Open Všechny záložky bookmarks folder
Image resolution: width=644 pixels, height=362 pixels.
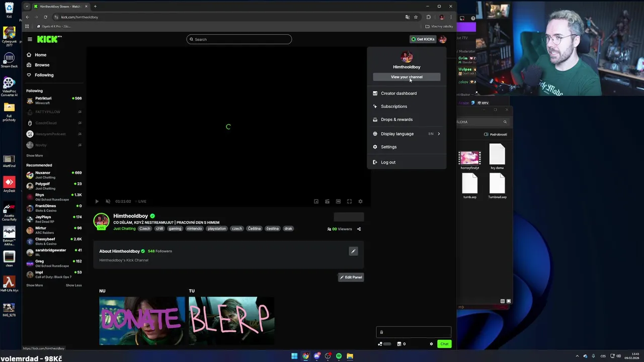439,26
